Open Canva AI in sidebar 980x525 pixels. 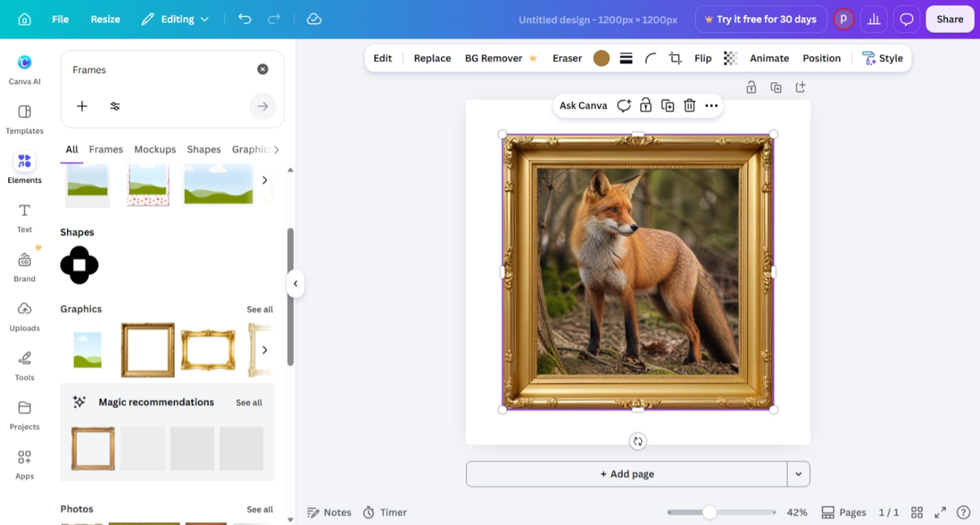(24, 69)
